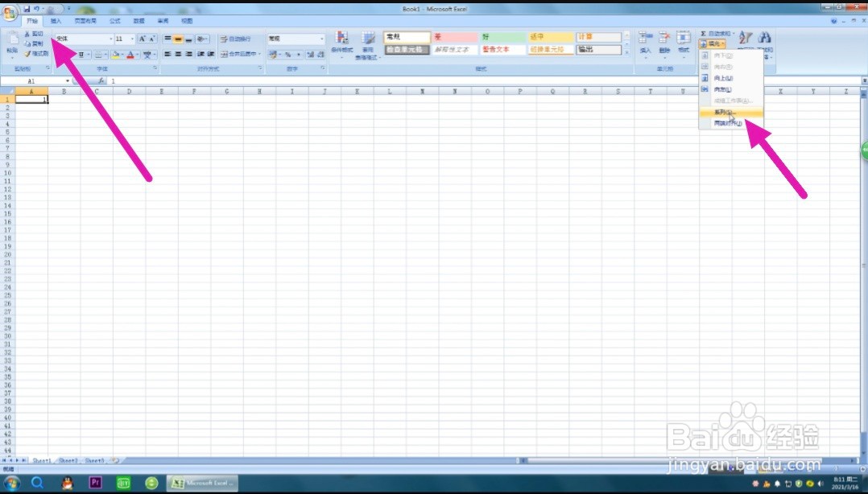Undo the last action in Quick Access toolbar
Screen dimensions: 868x494
click(x=35, y=10)
